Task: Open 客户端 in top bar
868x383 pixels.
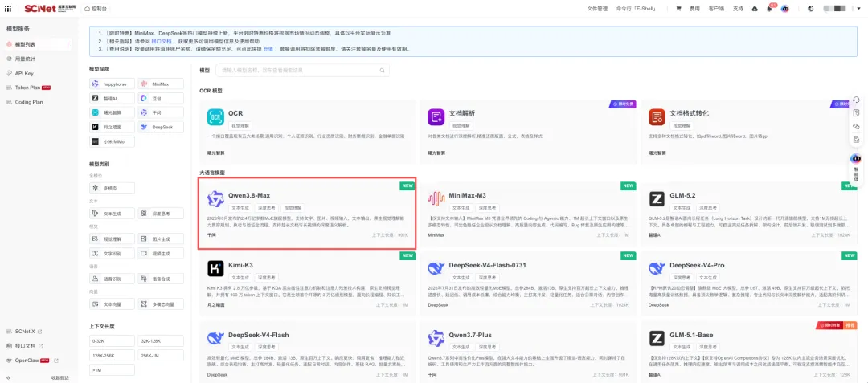Action: (716, 9)
